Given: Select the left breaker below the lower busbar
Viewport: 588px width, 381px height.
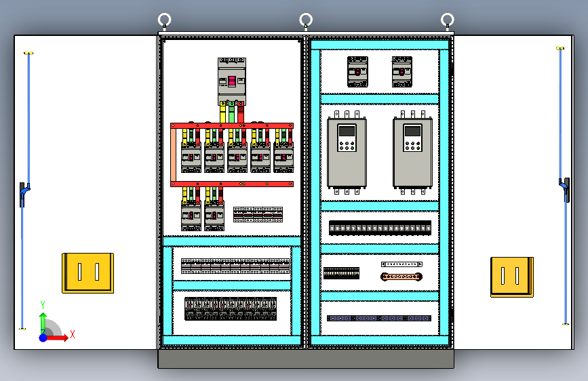Looking at the screenshot, I should 191,216.
